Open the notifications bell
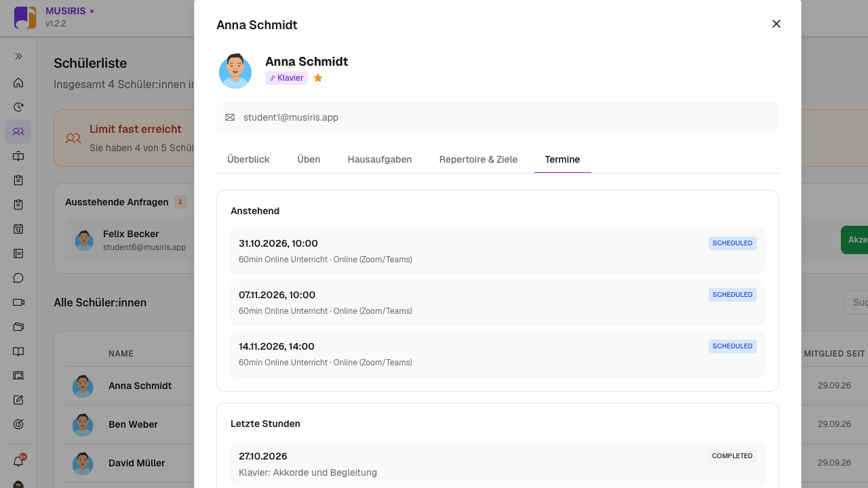 tap(18, 462)
